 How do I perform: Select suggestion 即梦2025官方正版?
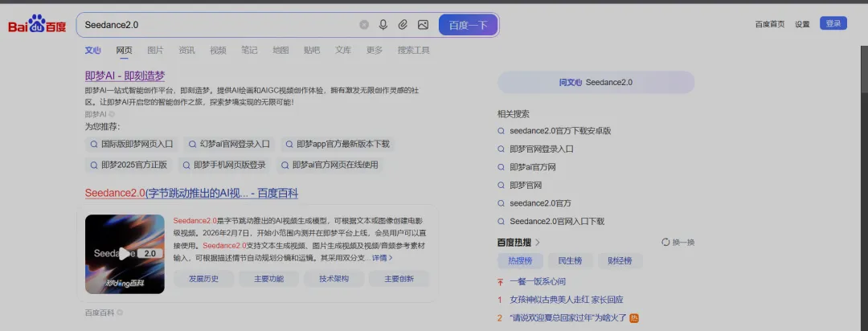(129, 165)
